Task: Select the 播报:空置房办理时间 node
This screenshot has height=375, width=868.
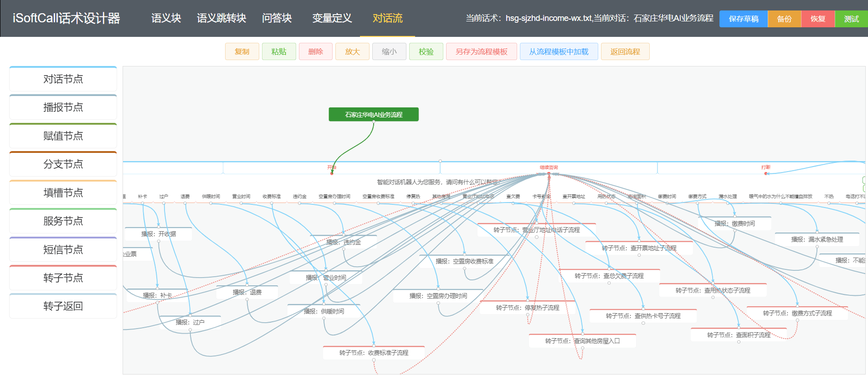Action: point(438,296)
